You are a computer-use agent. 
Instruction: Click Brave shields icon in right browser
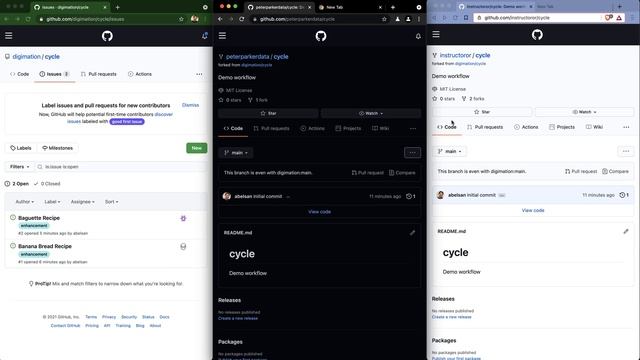(x=609, y=18)
